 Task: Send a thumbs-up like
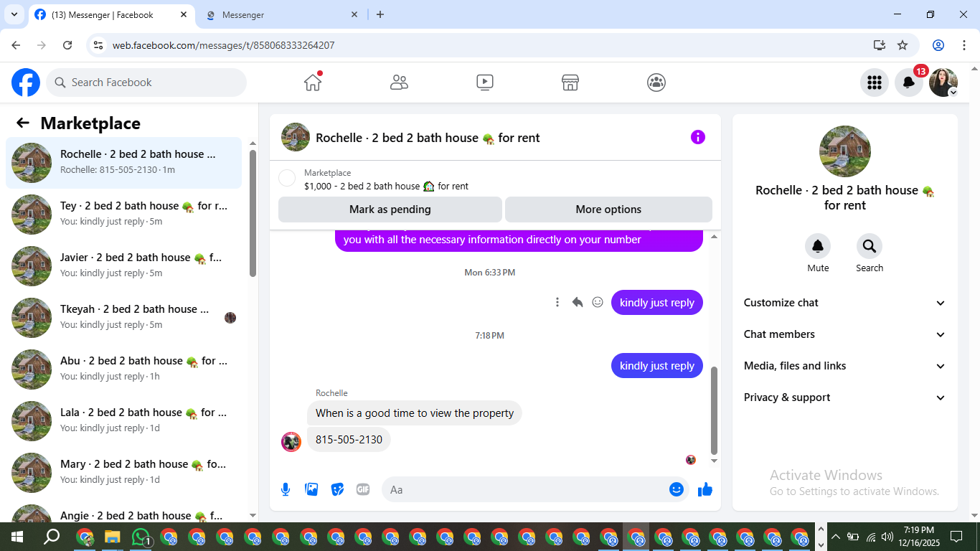[x=705, y=489]
